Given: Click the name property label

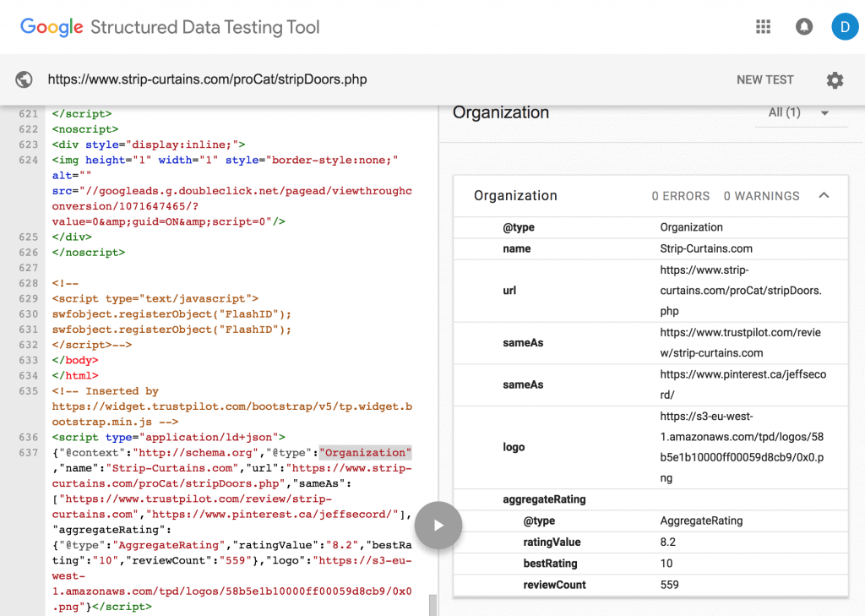Looking at the screenshot, I should pos(517,249).
